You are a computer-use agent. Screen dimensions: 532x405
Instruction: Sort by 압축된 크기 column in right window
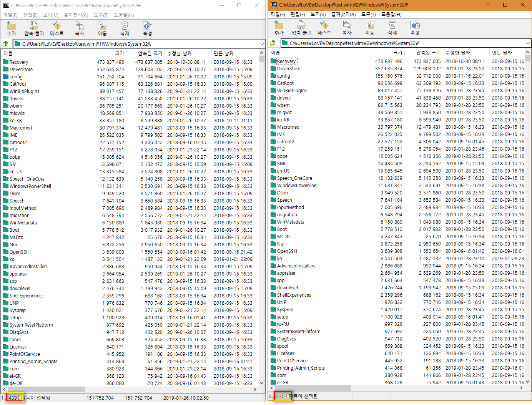[424, 52]
